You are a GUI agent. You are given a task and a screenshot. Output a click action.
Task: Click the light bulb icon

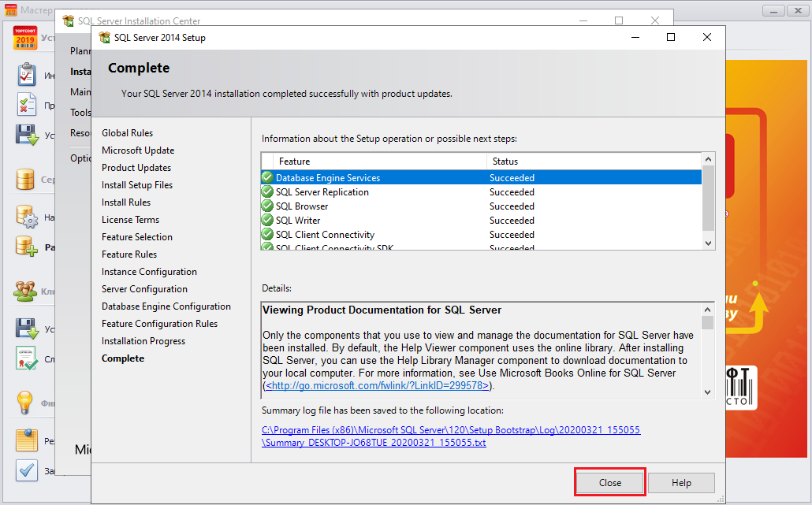(25, 403)
